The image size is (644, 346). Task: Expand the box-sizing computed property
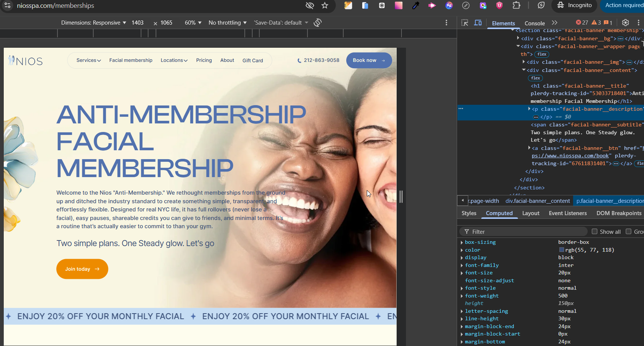pos(462,242)
